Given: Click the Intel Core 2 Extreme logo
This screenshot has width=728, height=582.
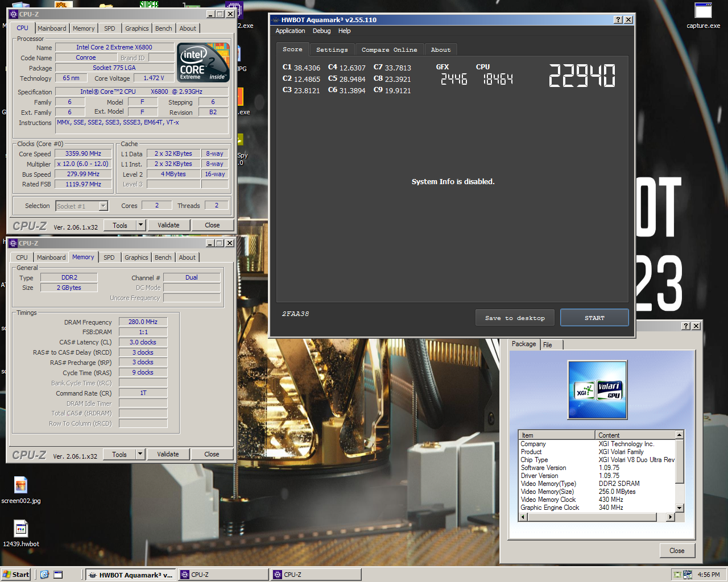Looking at the screenshot, I should click(x=203, y=62).
